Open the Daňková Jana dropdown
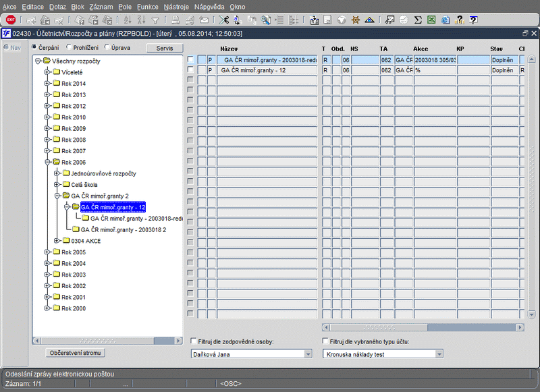Viewport: 540px width, 392px height. tap(308, 354)
